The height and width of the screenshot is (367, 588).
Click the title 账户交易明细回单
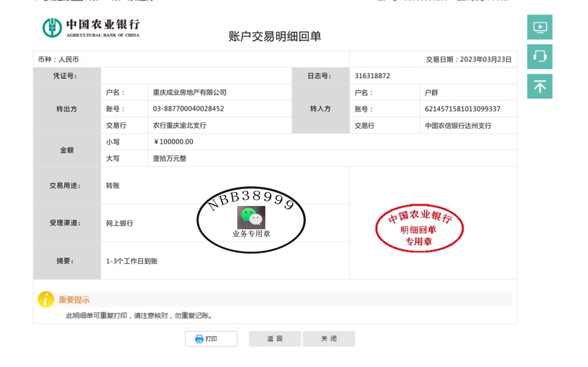click(275, 36)
